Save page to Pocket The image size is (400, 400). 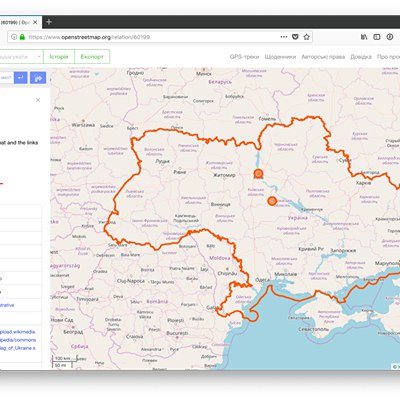pos(295,37)
